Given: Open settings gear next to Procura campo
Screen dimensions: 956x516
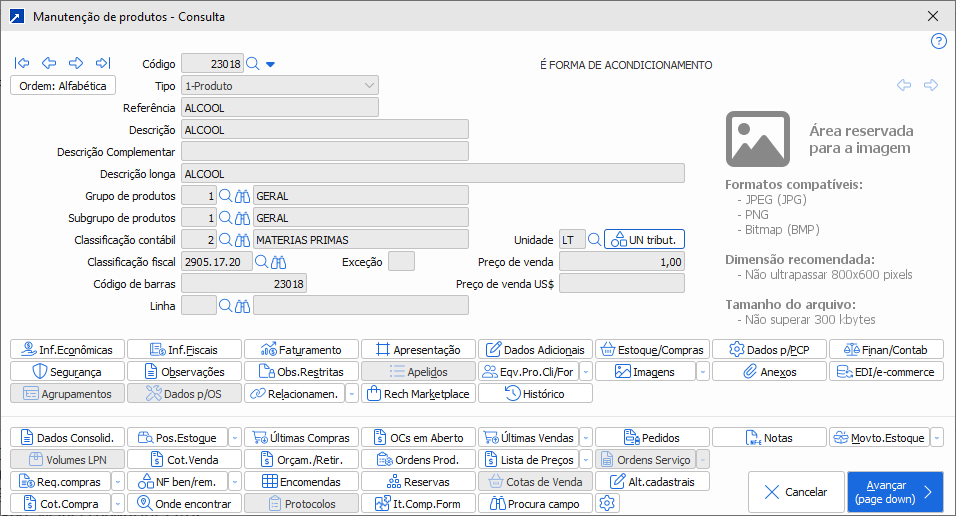Looking at the screenshot, I should point(605,504).
